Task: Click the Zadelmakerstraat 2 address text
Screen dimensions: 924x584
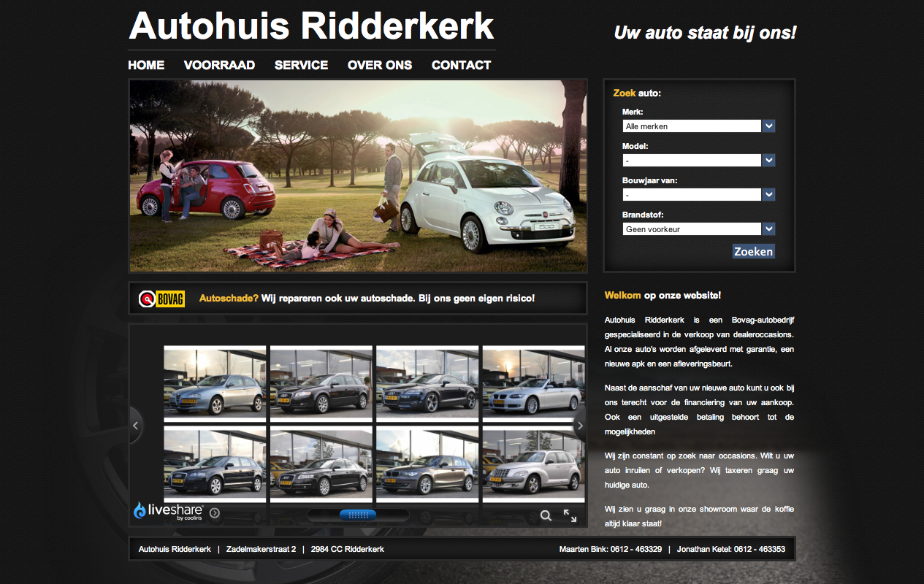Action: click(x=261, y=549)
